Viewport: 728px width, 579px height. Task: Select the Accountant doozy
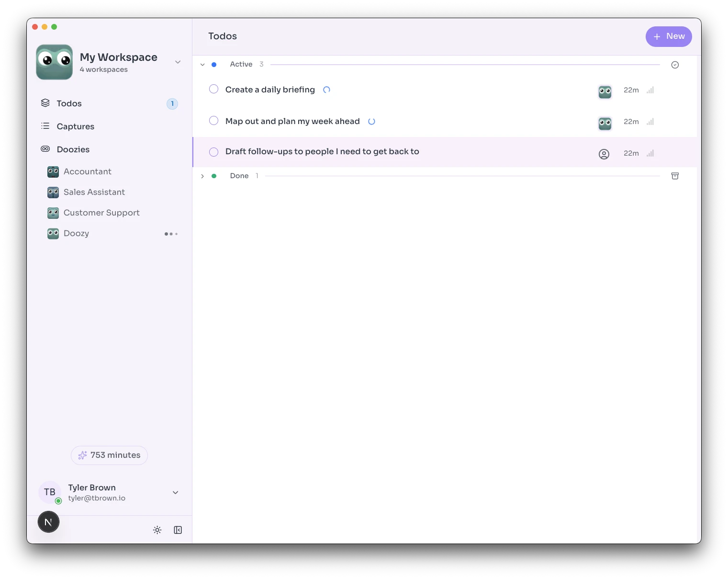click(87, 171)
